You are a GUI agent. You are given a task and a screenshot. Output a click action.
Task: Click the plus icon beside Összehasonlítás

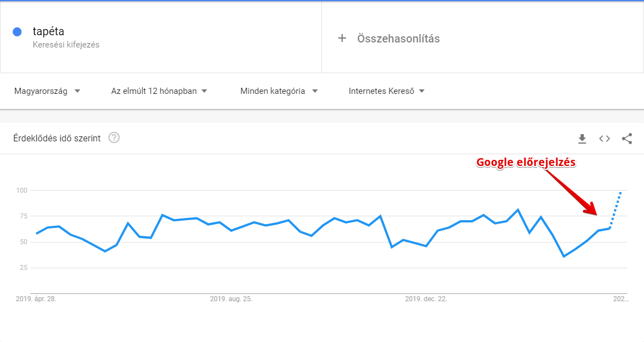click(x=342, y=38)
